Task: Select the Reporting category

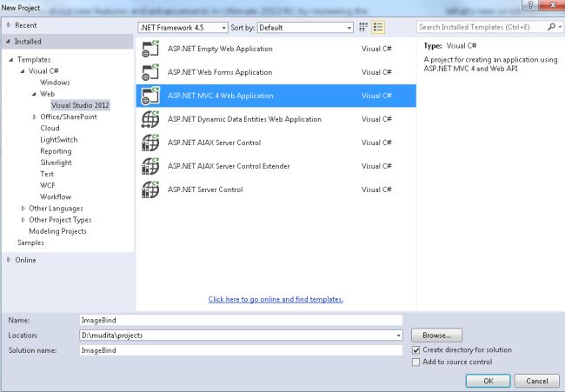Action: (56, 151)
